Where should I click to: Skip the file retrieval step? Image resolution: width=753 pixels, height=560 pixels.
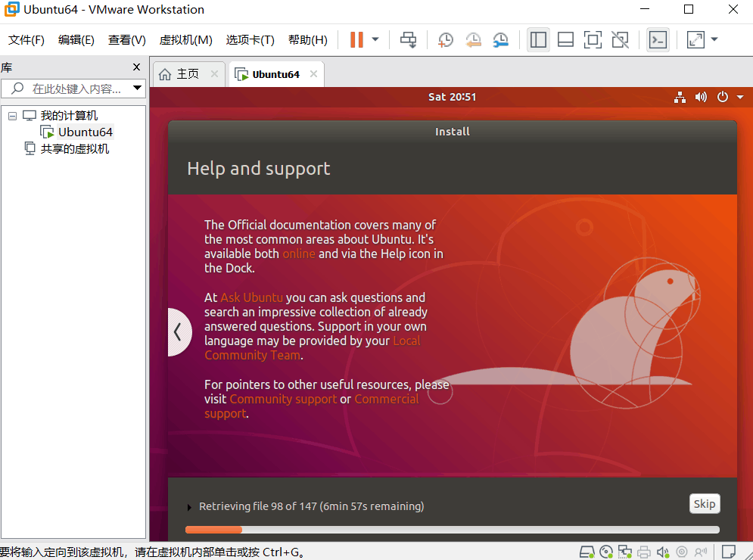tap(705, 504)
